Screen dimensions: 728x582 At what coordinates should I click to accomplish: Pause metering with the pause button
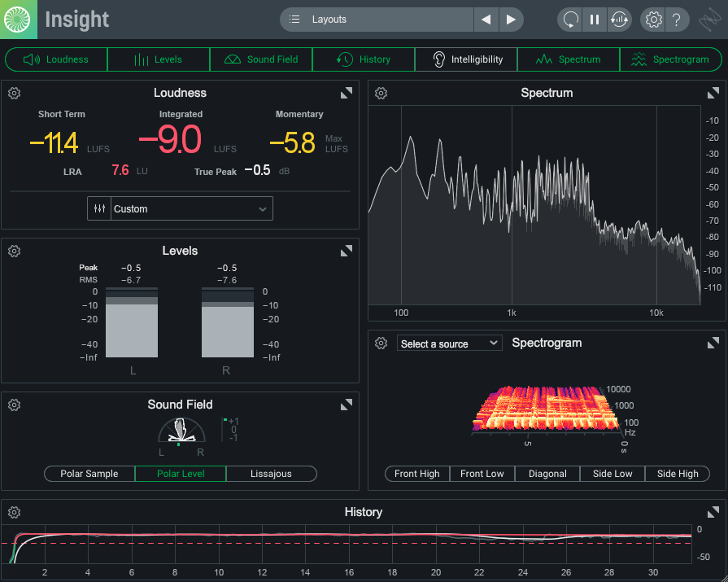tap(595, 20)
